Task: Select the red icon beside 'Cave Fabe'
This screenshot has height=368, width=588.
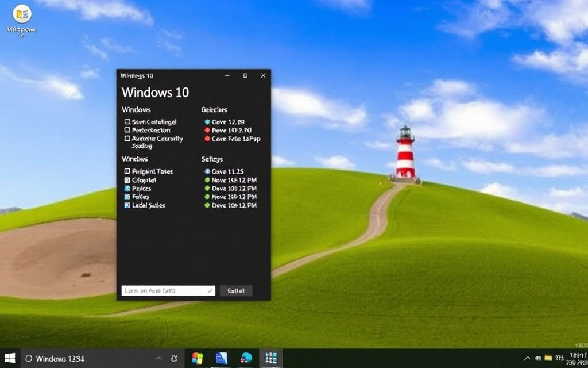Action: [207, 139]
